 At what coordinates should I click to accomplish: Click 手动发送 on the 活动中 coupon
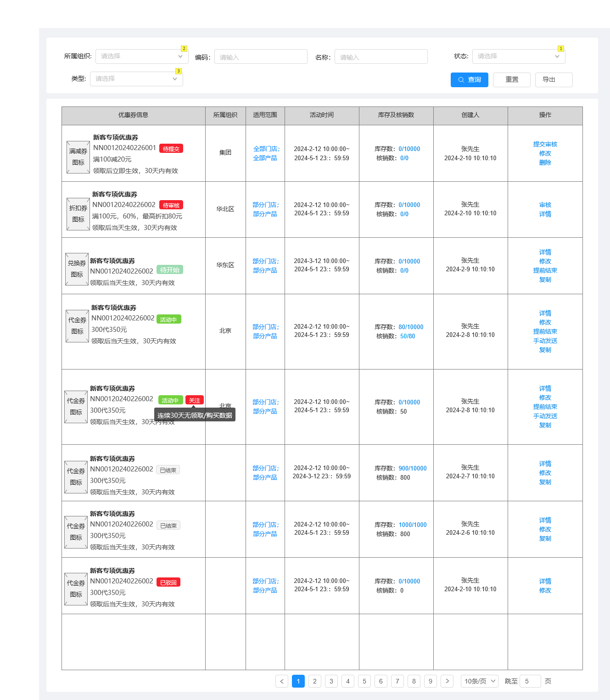pyautogui.click(x=545, y=341)
